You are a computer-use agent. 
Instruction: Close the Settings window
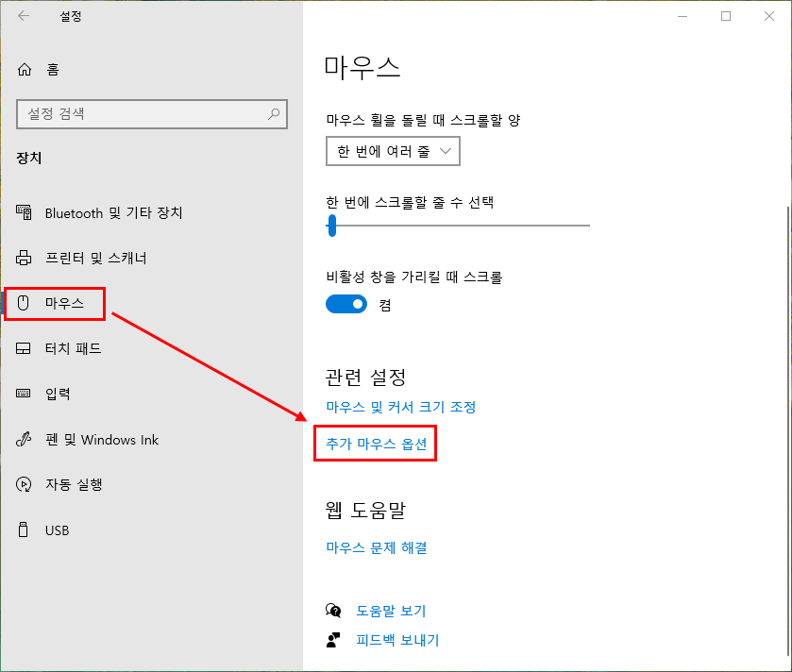click(x=769, y=16)
